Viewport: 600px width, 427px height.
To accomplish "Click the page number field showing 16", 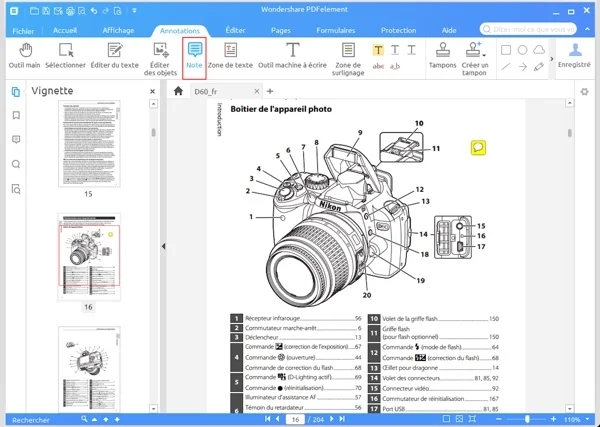I will pyautogui.click(x=295, y=419).
